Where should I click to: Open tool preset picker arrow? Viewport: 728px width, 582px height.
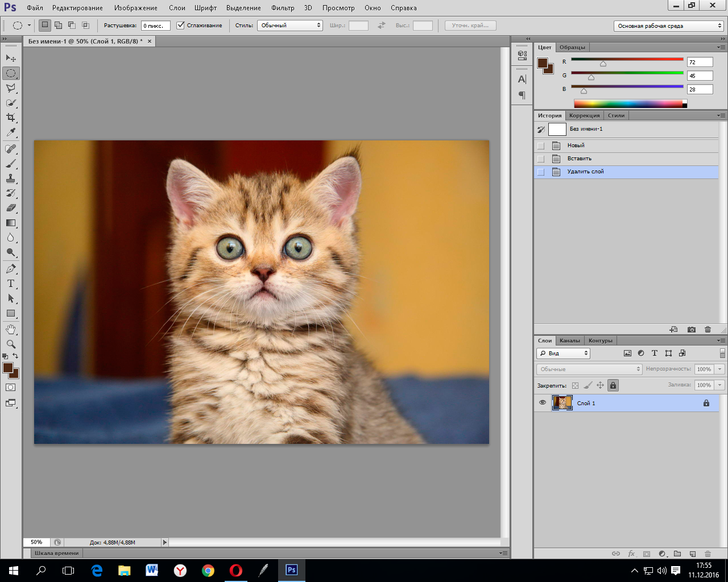(29, 26)
